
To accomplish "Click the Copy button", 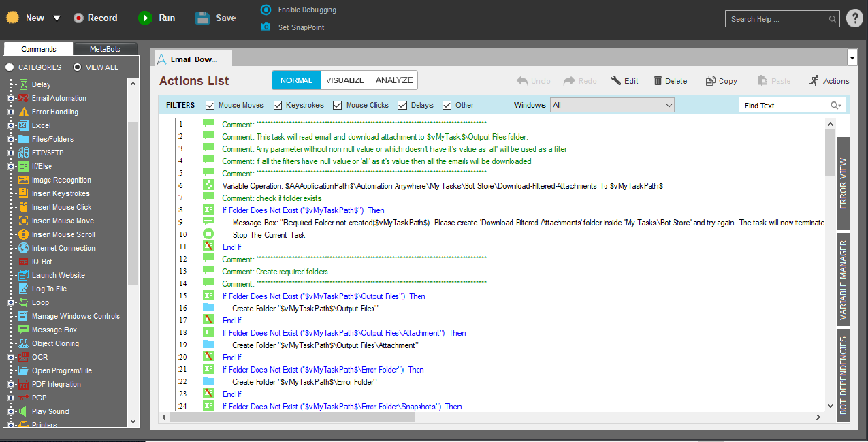I will tap(721, 81).
